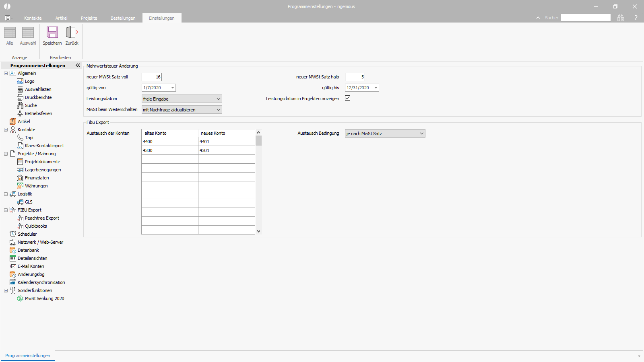The width and height of the screenshot is (644, 362).
Task: Switch to the Bestellungen tab
Action: tap(123, 18)
